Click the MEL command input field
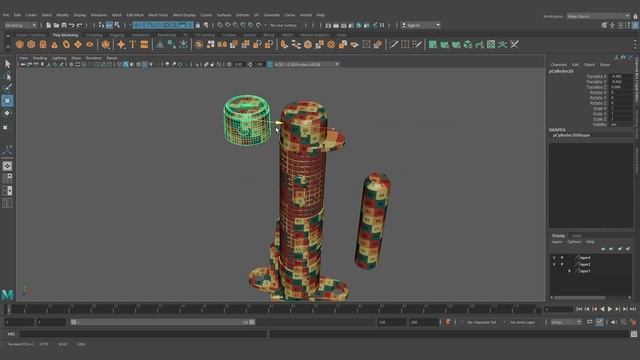 [143, 334]
